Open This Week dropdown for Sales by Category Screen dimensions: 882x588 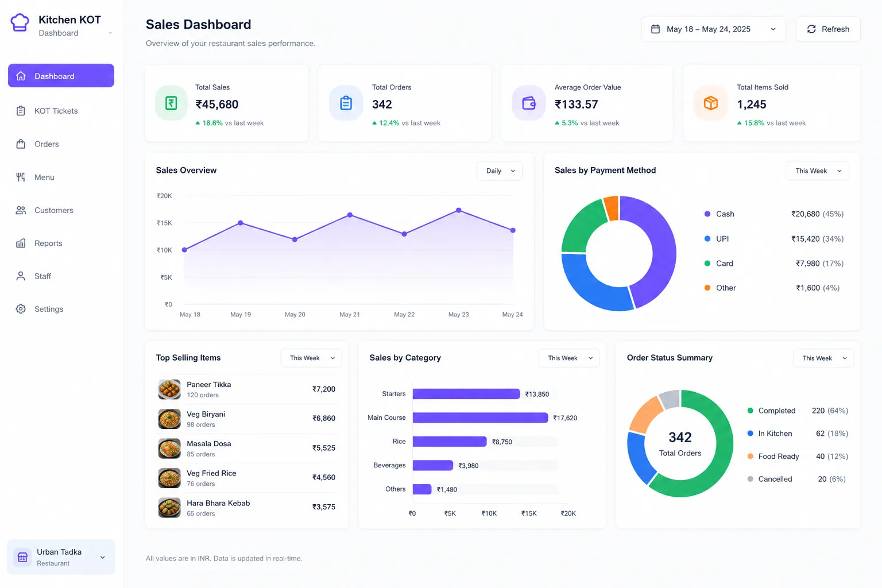coord(569,358)
